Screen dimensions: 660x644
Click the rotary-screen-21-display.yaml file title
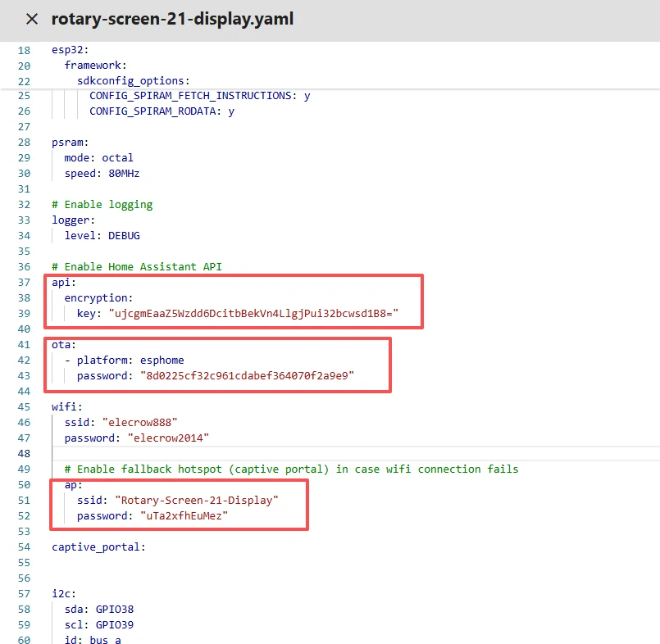pyautogui.click(x=172, y=19)
